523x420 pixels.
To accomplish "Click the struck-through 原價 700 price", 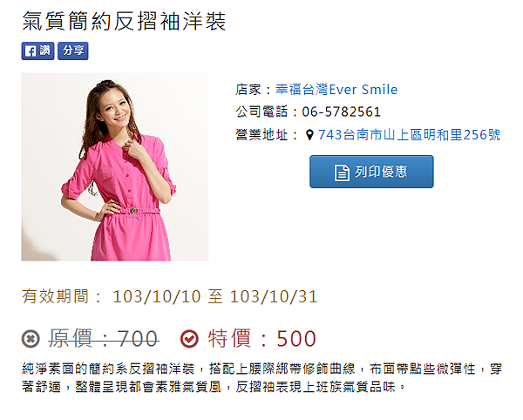I will click(x=104, y=339).
